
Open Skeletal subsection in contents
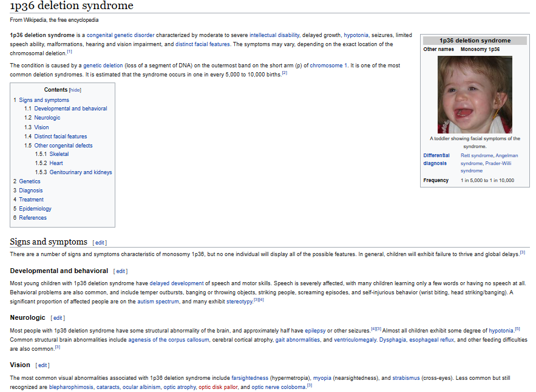(59, 154)
